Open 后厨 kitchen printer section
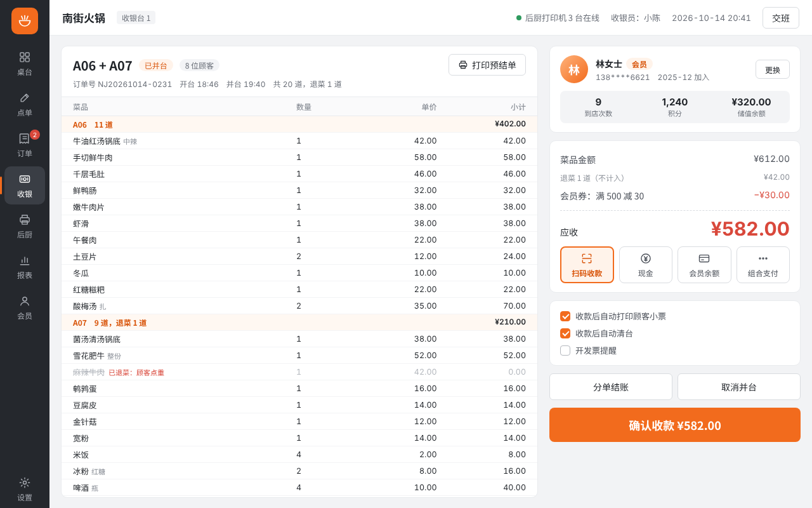This screenshot has width=812, height=508. pos(25,227)
